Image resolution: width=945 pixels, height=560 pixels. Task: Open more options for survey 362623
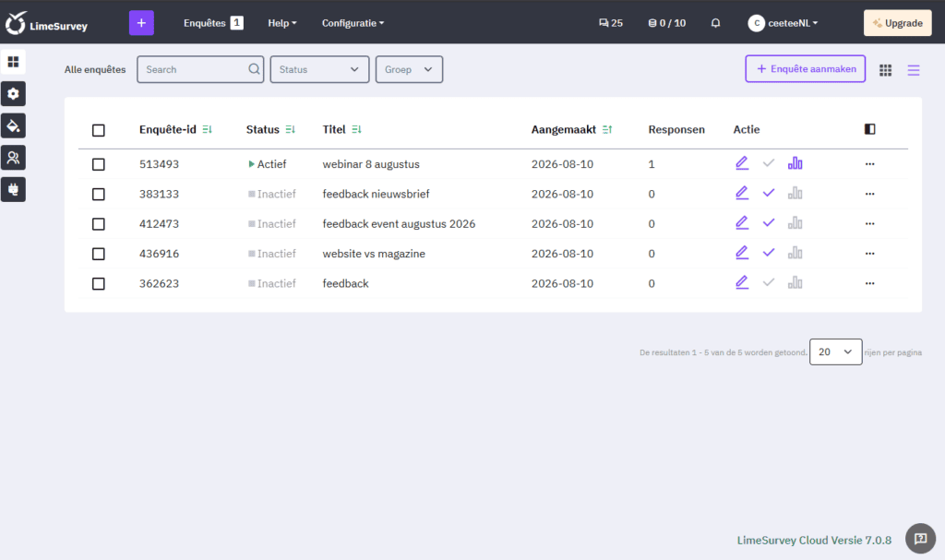[x=869, y=283]
